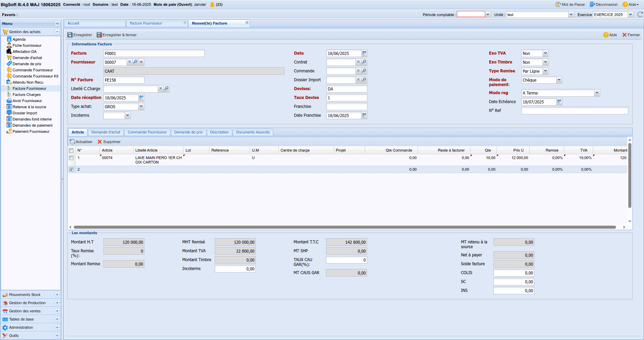Open the Type achat dropdown

[x=141, y=107]
